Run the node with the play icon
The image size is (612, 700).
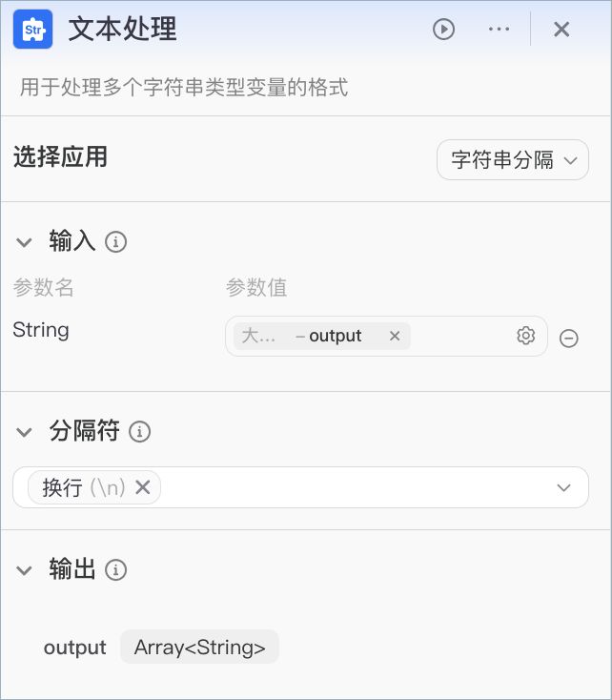[443, 30]
